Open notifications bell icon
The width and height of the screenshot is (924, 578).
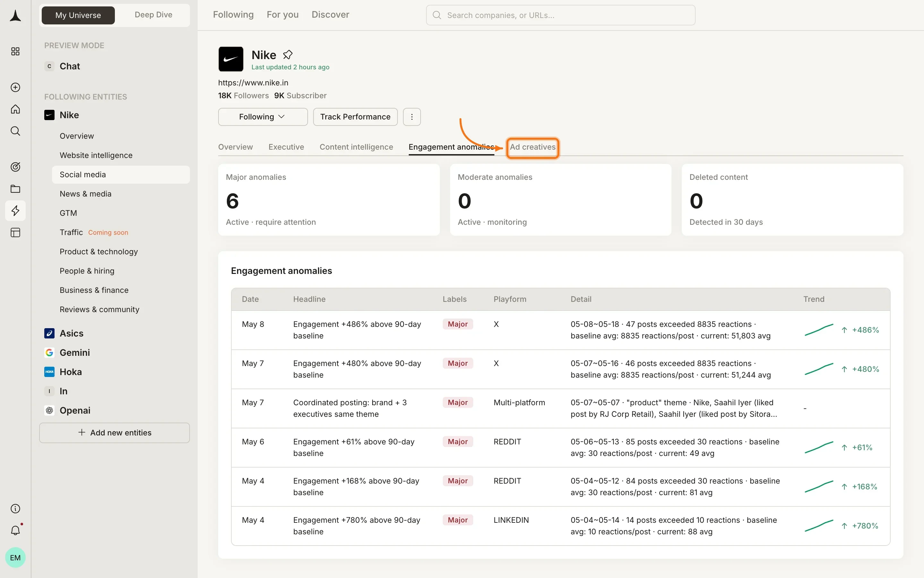click(15, 530)
